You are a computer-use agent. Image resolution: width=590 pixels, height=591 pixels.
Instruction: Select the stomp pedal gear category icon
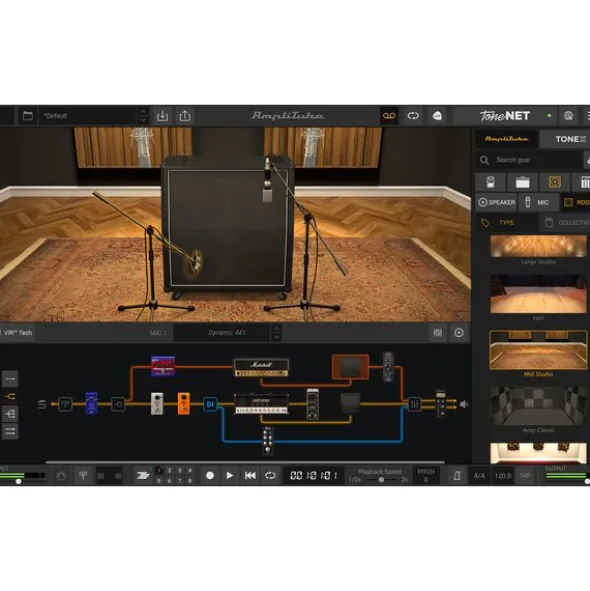(x=490, y=182)
